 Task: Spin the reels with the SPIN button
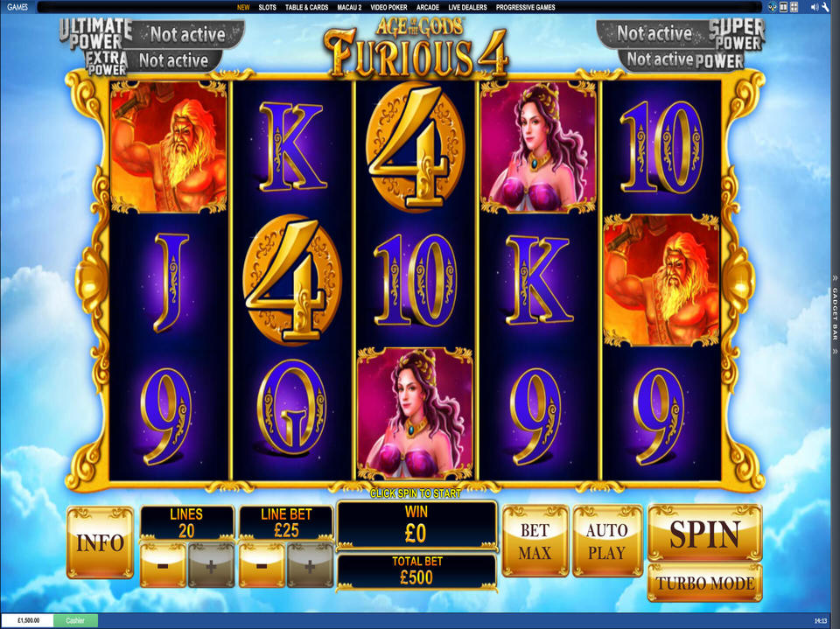coord(704,533)
